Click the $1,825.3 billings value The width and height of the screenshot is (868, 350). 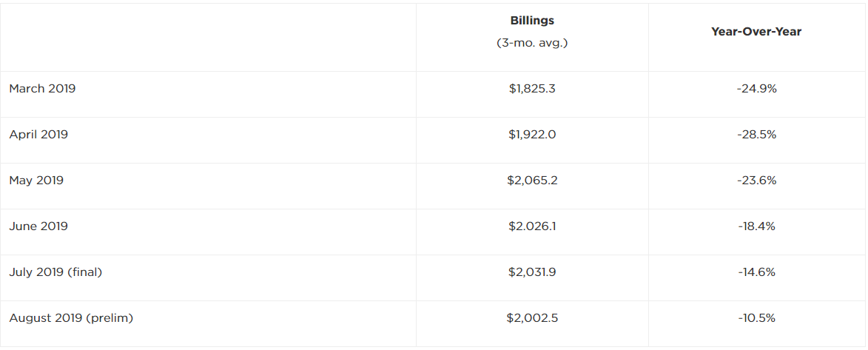[x=532, y=89]
